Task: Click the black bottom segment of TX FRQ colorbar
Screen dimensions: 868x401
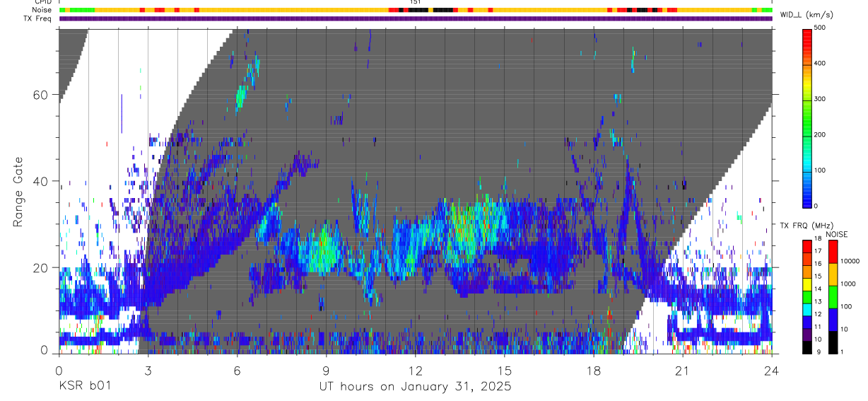Action: (x=807, y=346)
